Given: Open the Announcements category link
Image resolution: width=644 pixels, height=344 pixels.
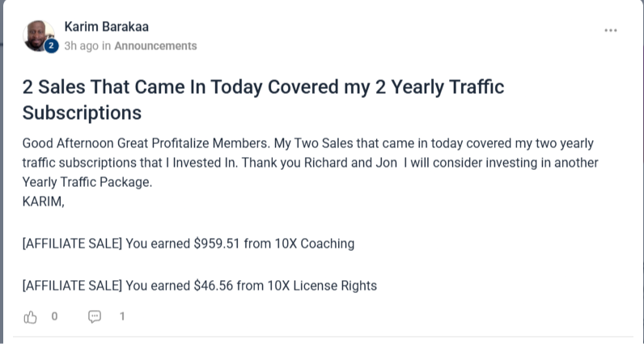Looking at the screenshot, I should (155, 46).
